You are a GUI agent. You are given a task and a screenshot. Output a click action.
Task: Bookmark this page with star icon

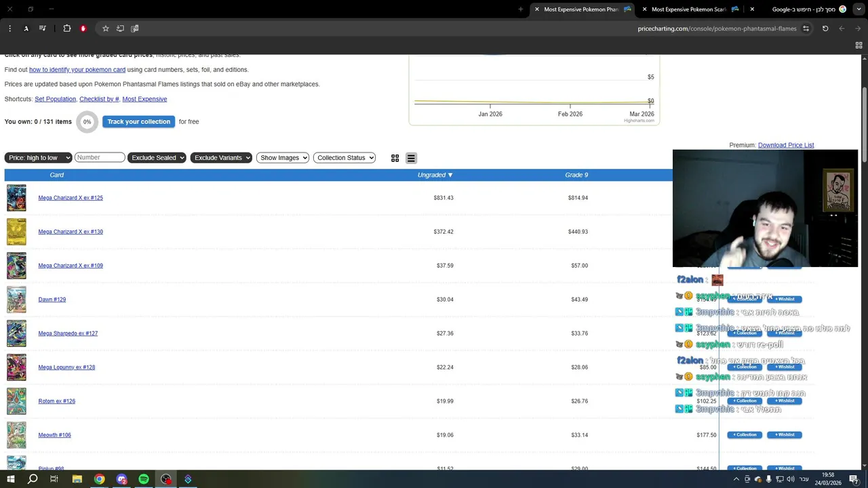(106, 28)
